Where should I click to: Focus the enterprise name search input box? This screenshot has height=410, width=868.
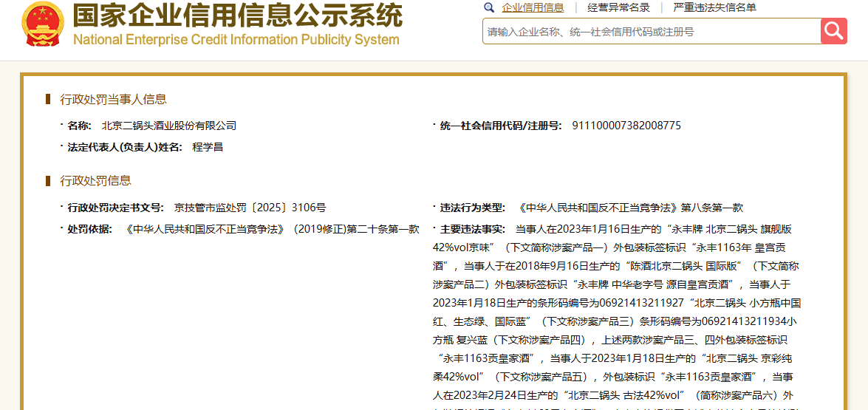tap(650, 32)
